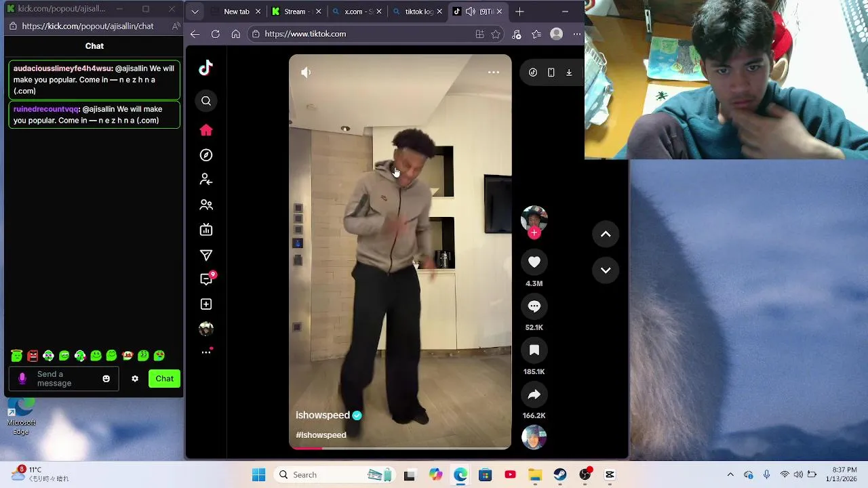Close the tiktok log tab
The height and width of the screenshot is (488, 868).
click(x=439, y=12)
